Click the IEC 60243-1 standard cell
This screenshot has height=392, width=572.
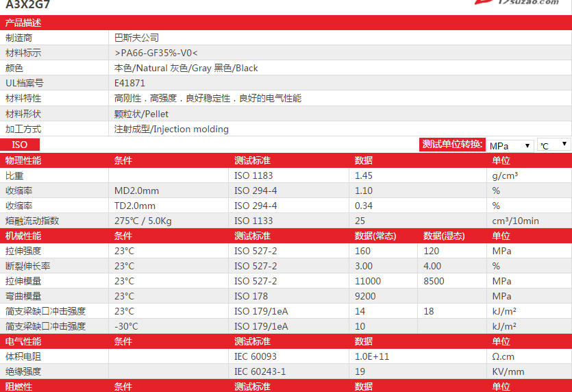click(x=260, y=371)
